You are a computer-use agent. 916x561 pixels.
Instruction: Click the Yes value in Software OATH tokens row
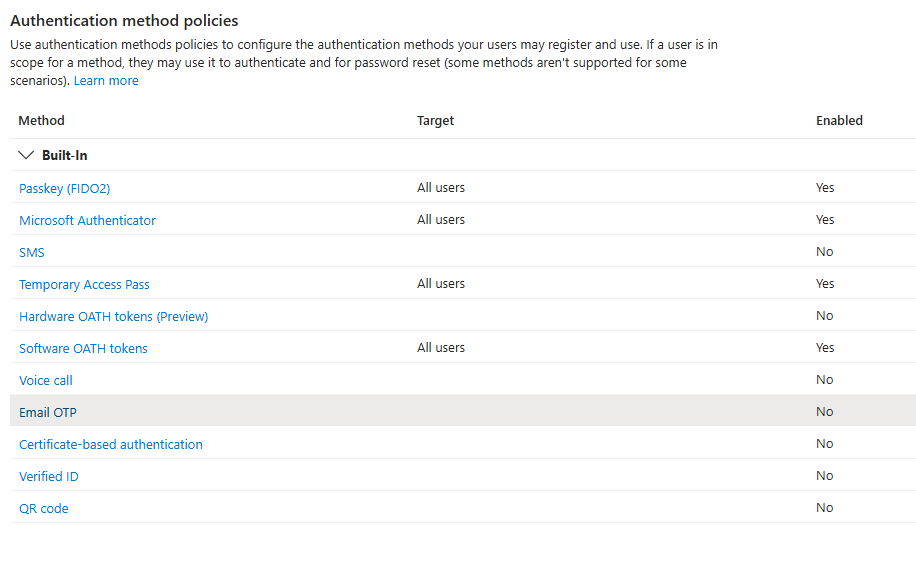[x=825, y=348]
